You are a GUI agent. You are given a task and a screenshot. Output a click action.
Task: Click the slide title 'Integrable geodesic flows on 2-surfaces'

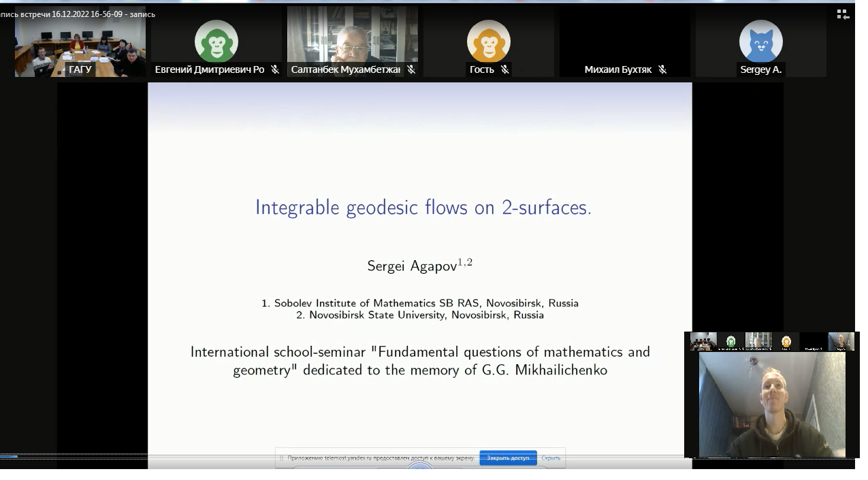pos(423,207)
